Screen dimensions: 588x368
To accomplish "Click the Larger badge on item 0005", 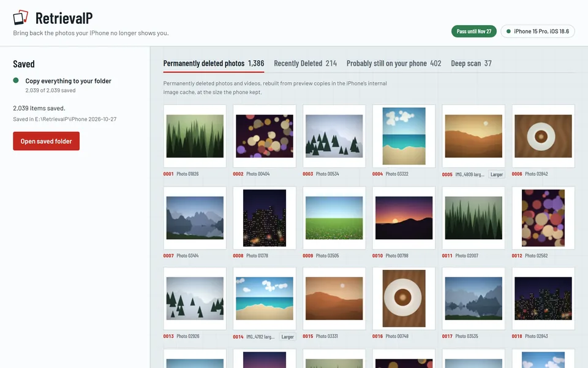I will pos(497,174).
